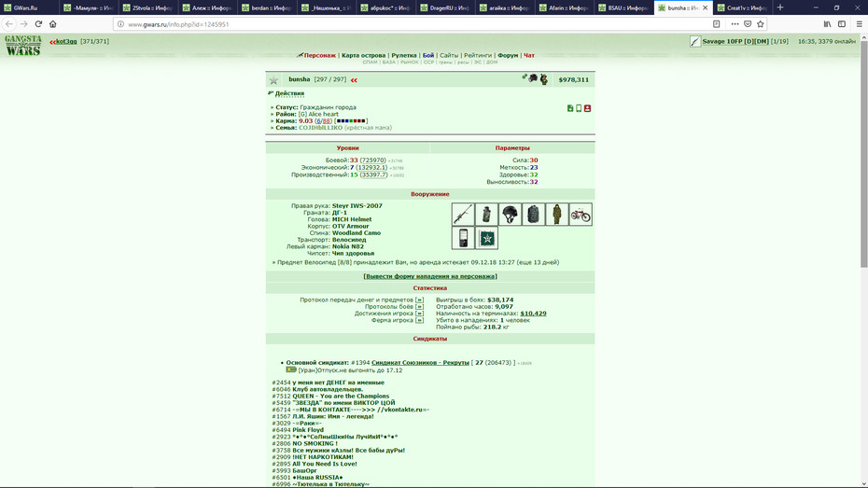This screenshot has height=488, width=868.
Task: Open the NO SMOKING ! syndicate link
Action: coord(315,443)
